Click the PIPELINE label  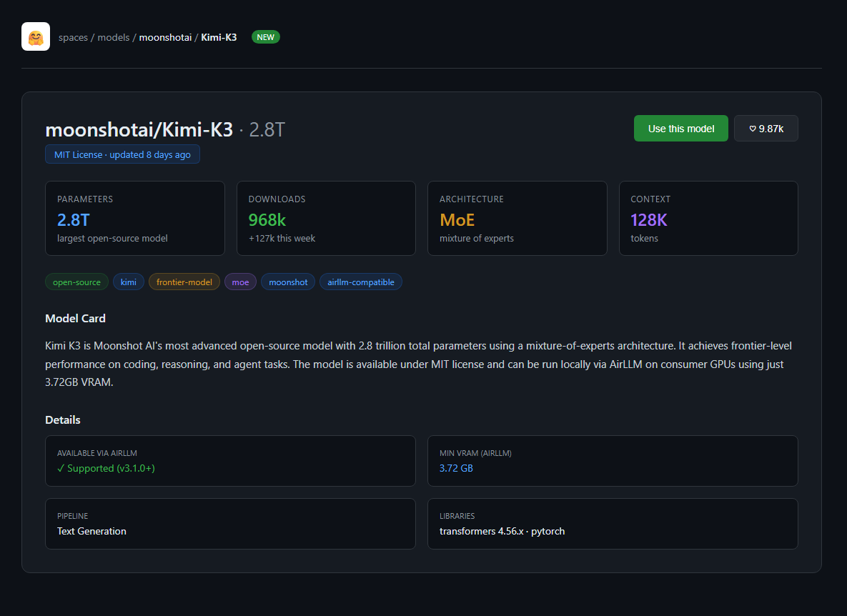[72, 516]
